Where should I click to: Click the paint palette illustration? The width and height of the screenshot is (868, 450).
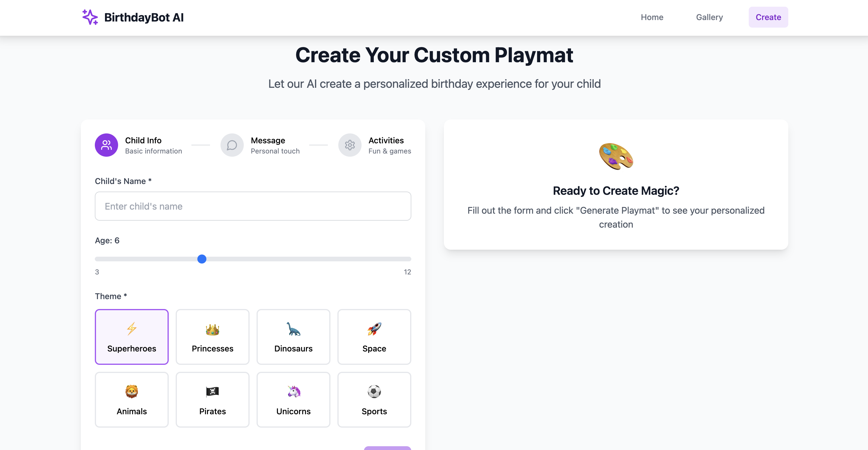[x=616, y=156]
